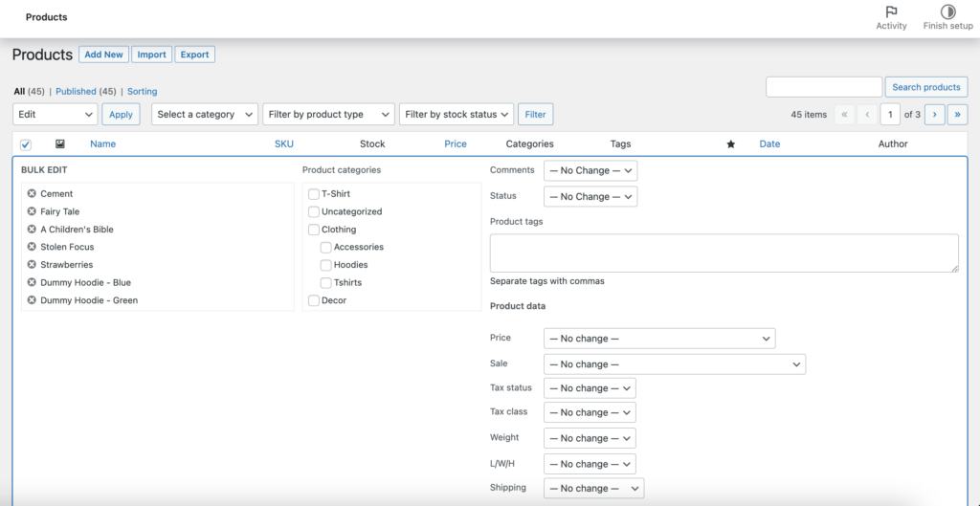Sort products by SKU column

(x=283, y=143)
